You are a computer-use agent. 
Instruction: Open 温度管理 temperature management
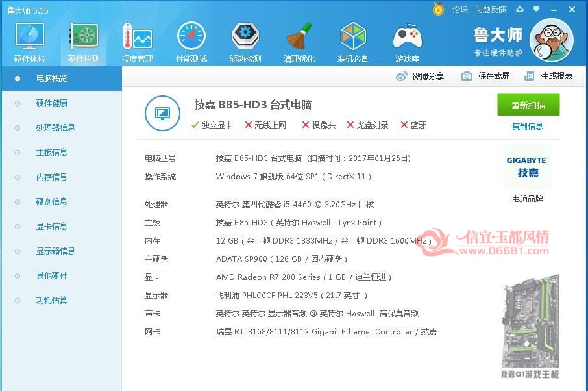138,42
